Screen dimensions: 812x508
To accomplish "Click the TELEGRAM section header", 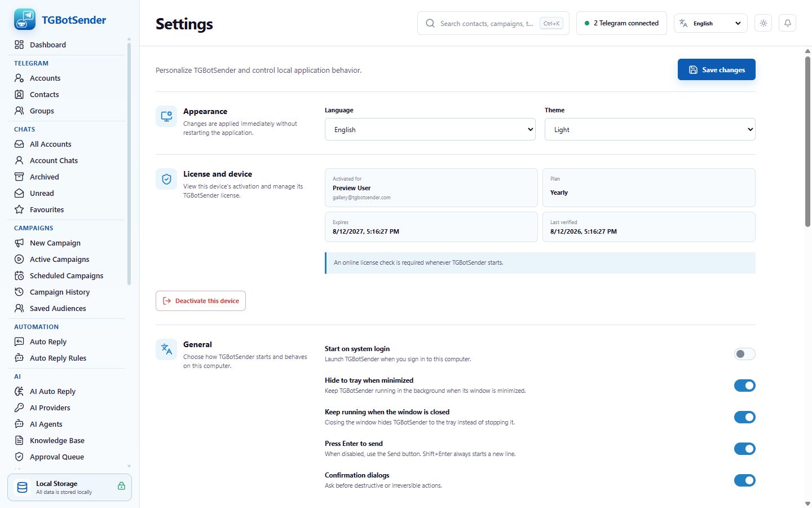I will tap(32, 63).
